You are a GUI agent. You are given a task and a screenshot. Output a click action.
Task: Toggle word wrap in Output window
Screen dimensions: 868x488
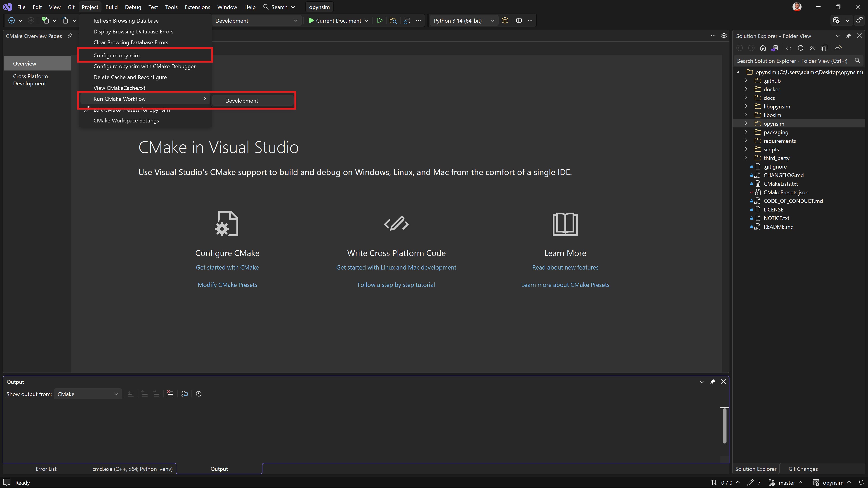coord(184,394)
